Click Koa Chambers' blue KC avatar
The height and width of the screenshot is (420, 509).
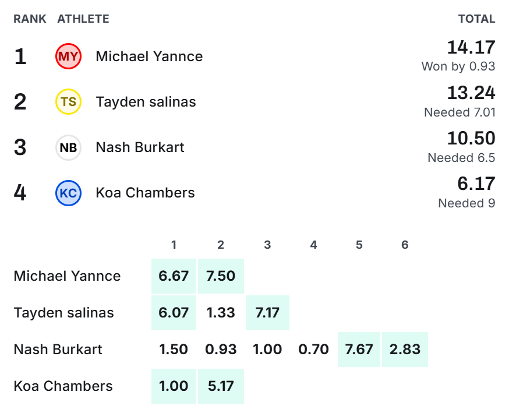(x=68, y=193)
